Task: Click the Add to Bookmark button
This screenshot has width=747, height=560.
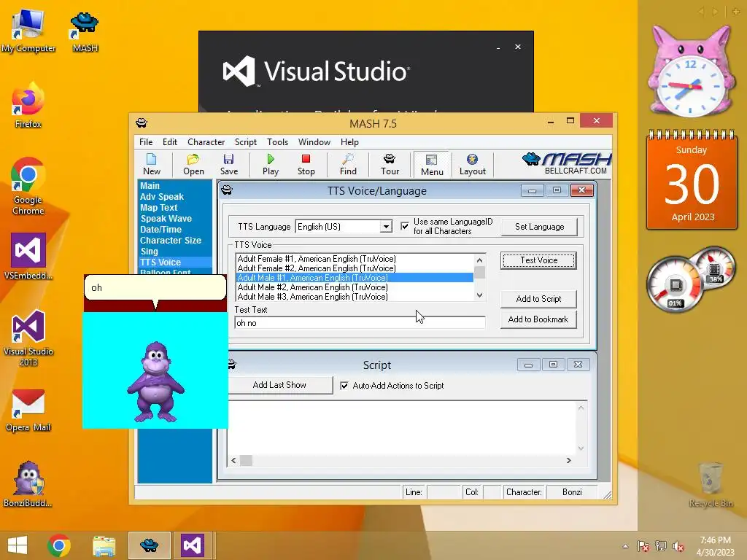Action: 538,319
